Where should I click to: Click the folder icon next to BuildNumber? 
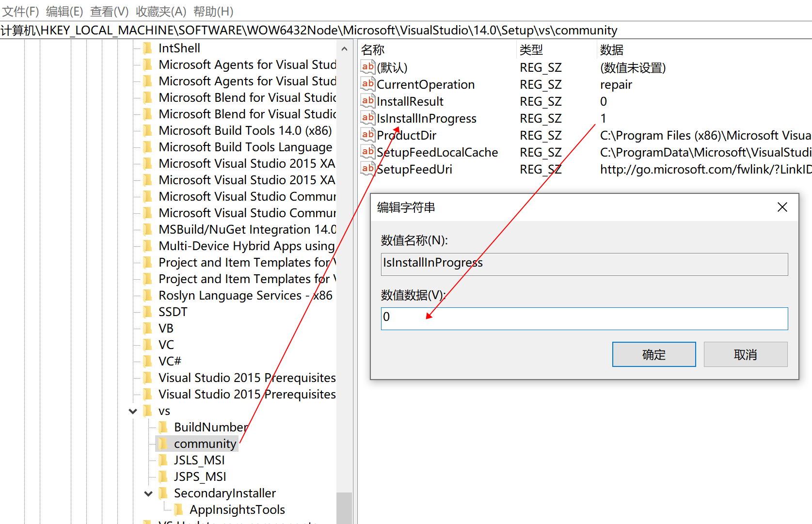point(163,427)
